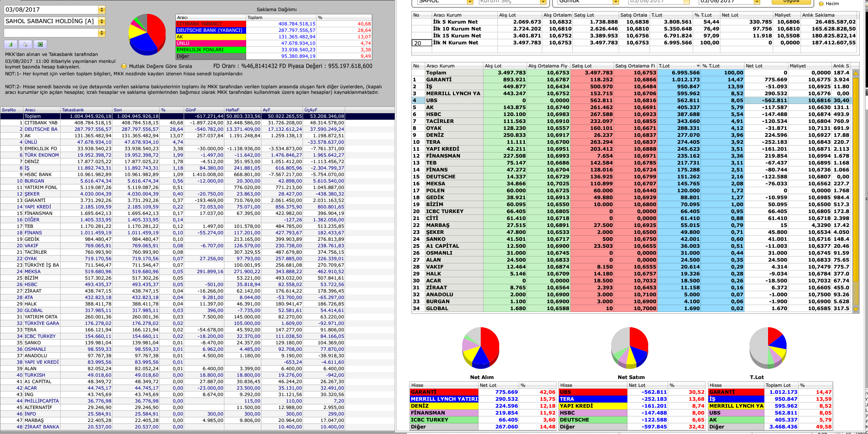Click DEUTSCHE BA link in row 2
The image size is (868, 434).
tap(41, 129)
